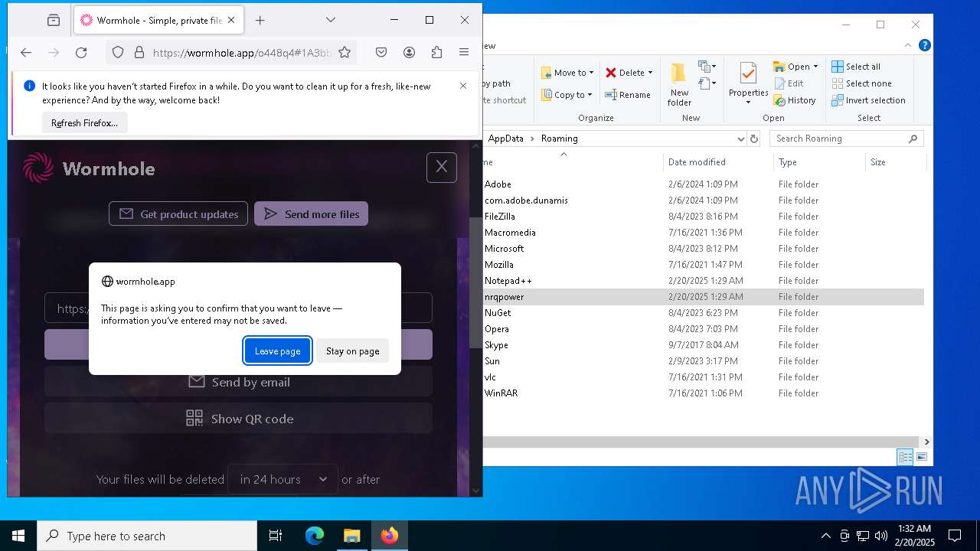Open Save to Pocket icon

coord(381,52)
